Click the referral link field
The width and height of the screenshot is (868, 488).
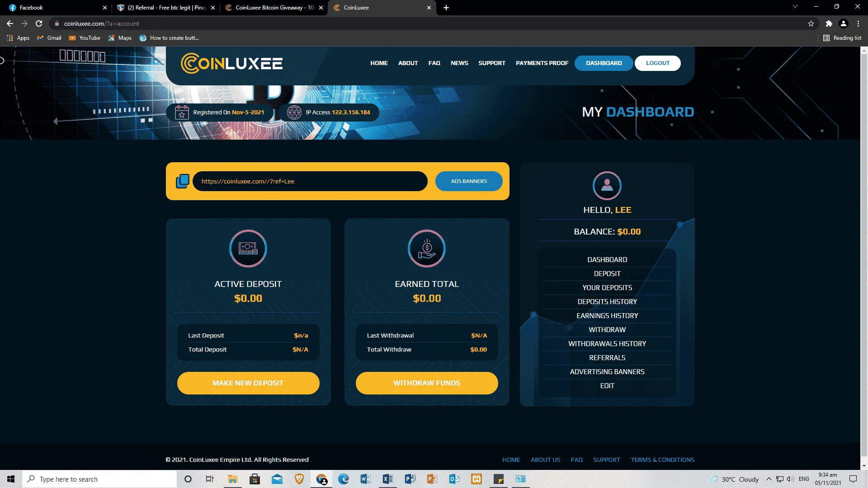(x=310, y=181)
